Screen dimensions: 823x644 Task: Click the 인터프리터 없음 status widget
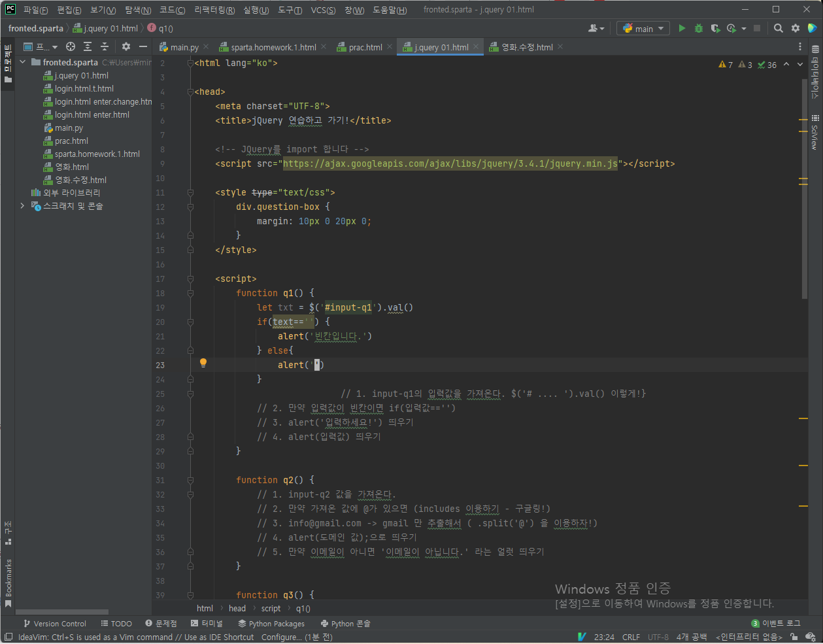coord(748,637)
